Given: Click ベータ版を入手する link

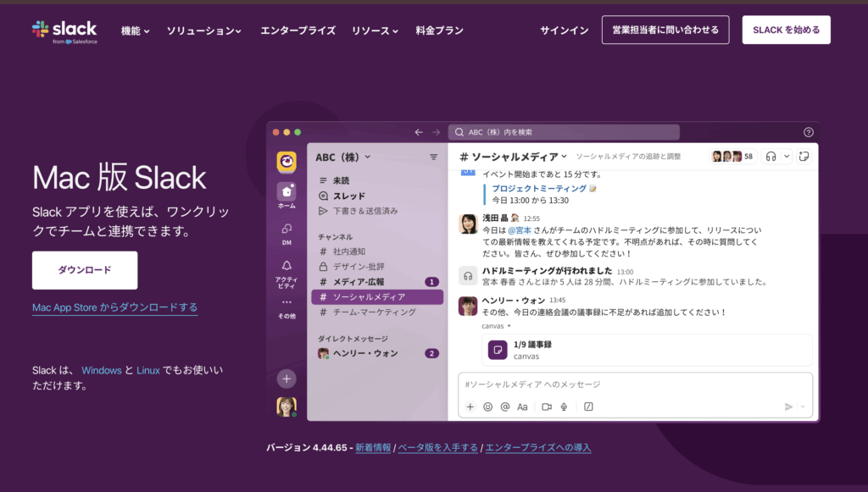Looking at the screenshot, I should 438,448.
